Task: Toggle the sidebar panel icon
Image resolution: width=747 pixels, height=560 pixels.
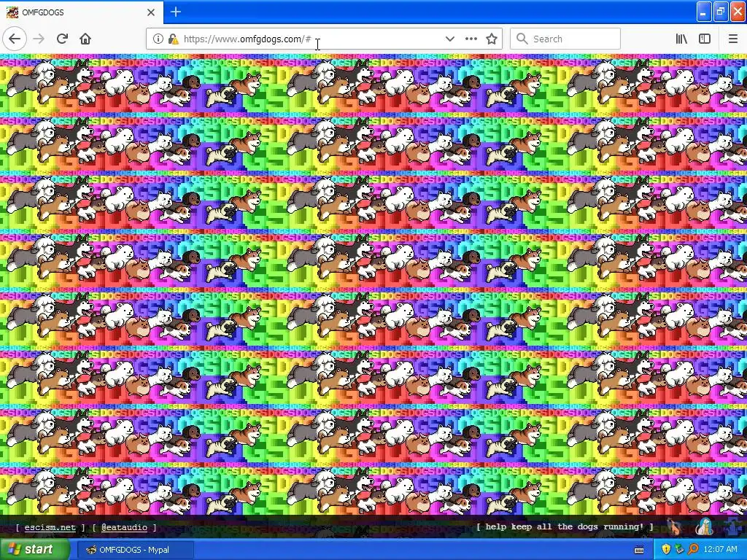Action: 705,39
